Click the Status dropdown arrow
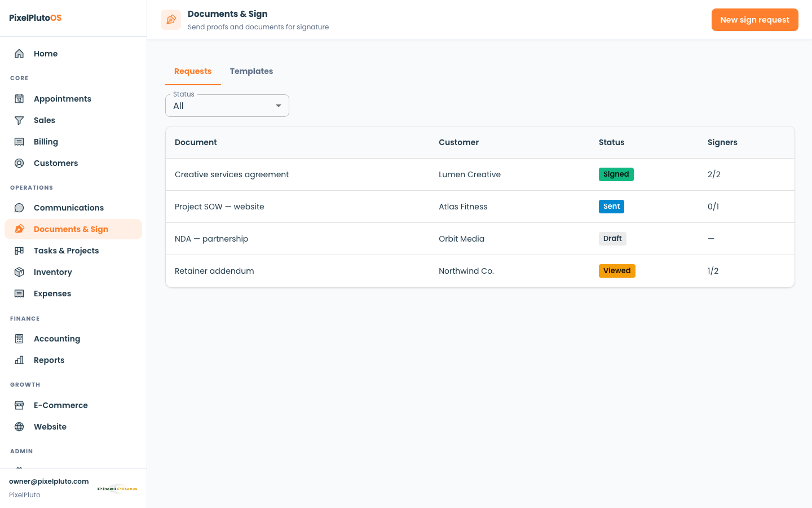This screenshot has height=508, width=812. 278,106
